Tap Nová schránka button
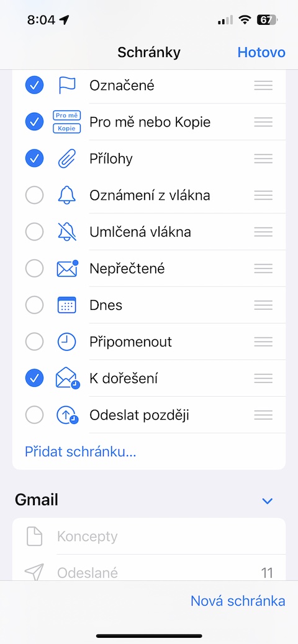The width and height of the screenshot is (298, 644). 238,601
